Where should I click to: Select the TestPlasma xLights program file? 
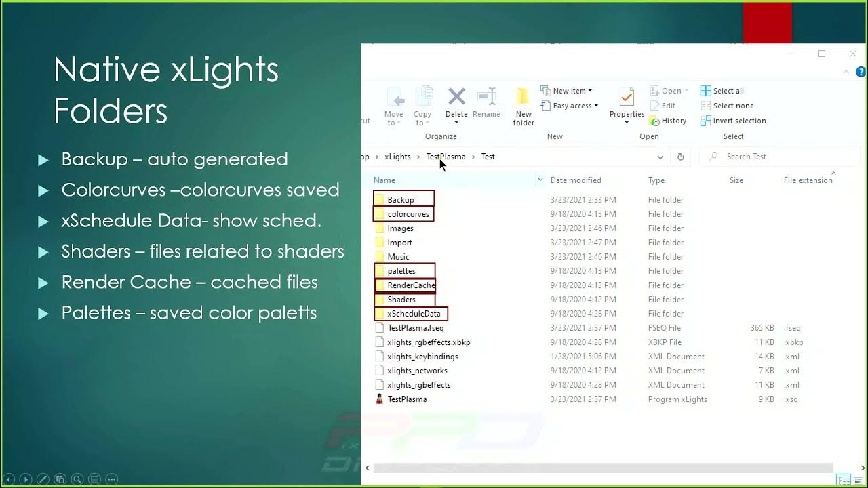click(407, 399)
